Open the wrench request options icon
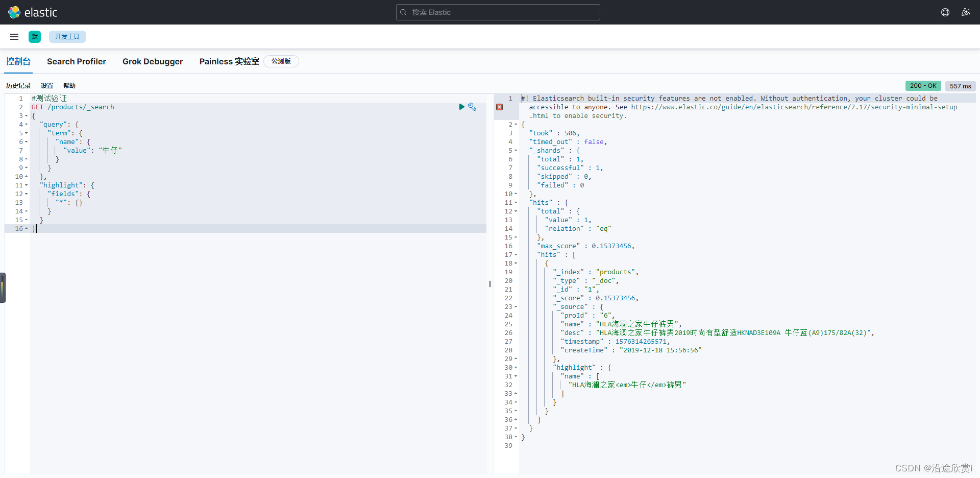This screenshot has height=478, width=980. [x=472, y=107]
